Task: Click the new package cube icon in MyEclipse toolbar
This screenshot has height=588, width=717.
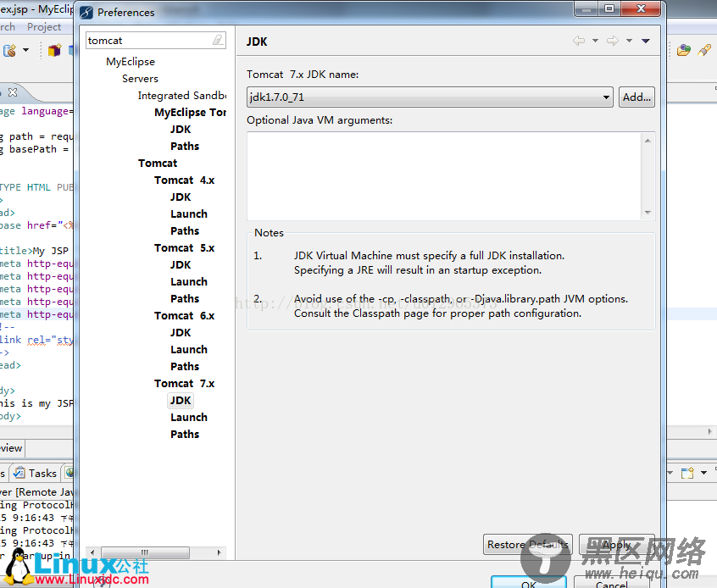Action: pos(54,50)
